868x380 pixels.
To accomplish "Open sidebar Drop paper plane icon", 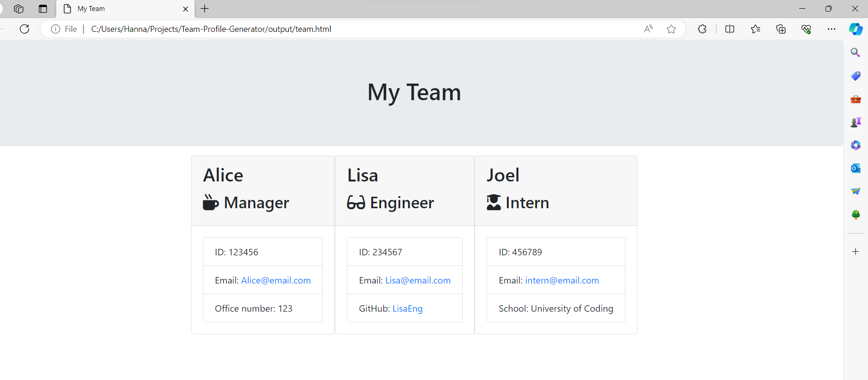I will (x=856, y=191).
